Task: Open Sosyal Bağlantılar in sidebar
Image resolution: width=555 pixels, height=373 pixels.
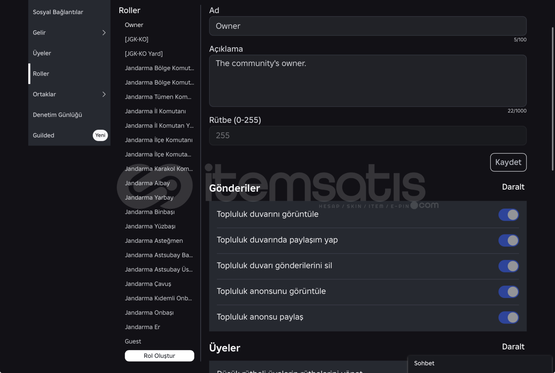Action: click(x=58, y=12)
